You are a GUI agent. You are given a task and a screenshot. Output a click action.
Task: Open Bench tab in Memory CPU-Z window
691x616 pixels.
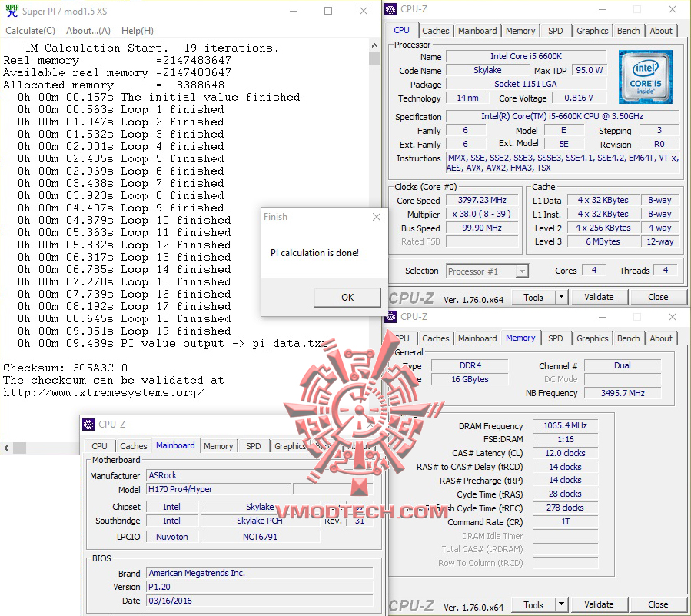click(628, 338)
